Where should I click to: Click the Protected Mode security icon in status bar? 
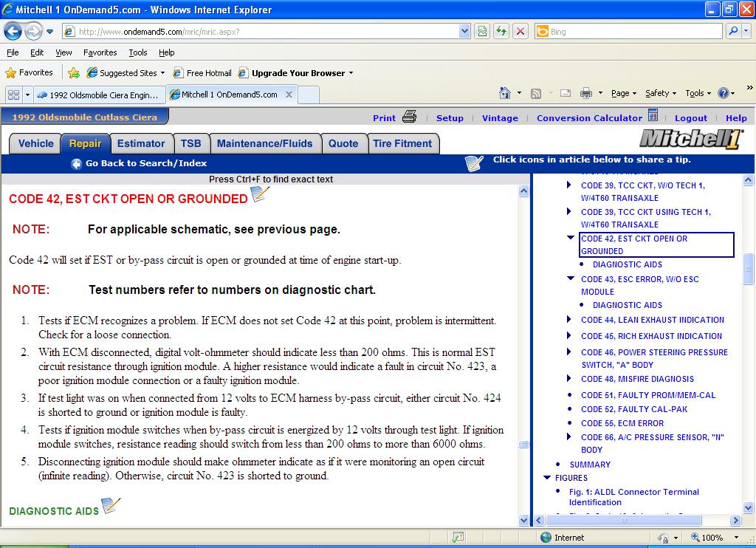coord(664,538)
